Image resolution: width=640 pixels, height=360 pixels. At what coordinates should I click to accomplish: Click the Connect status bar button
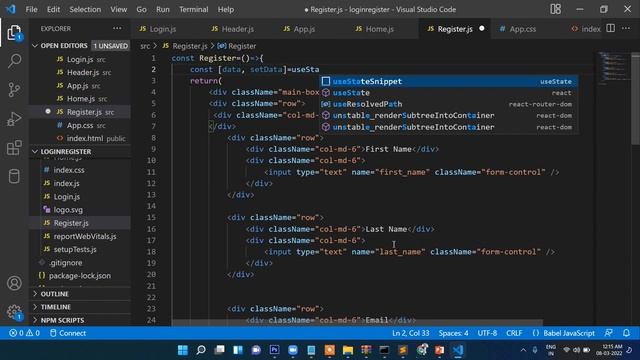click(x=68, y=333)
